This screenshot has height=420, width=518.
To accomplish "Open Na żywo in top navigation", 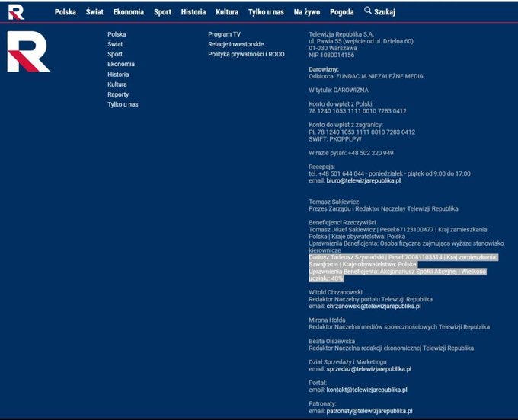I will tap(307, 12).
